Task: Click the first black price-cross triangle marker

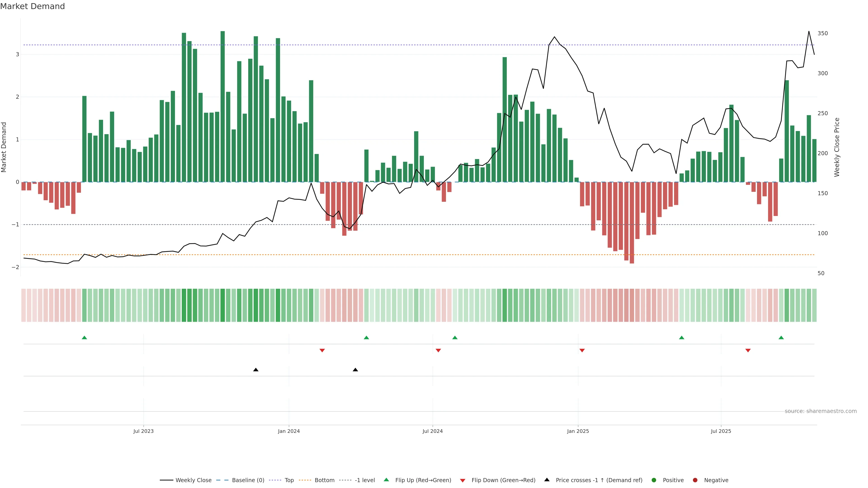Action: click(x=256, y=370)
